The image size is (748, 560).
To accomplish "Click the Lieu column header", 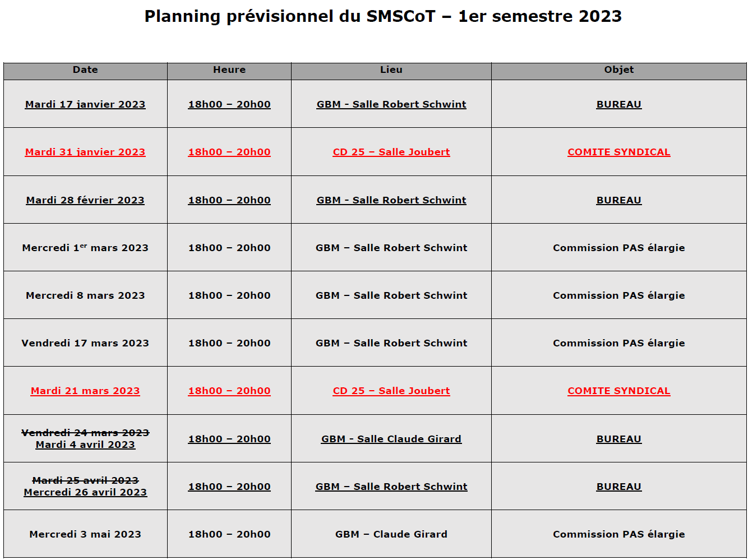I will click(391, 70).
